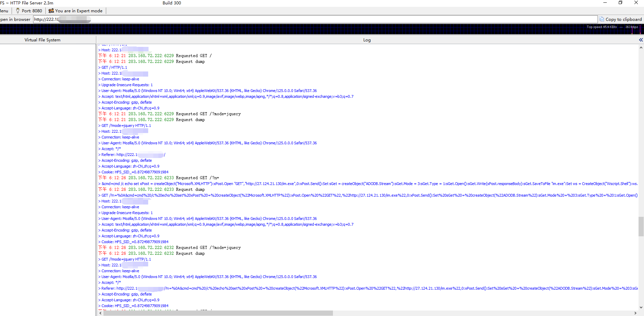Click the bandwidth traffic graph
This screenshot has height=316, width=644.
pyautogui.click(x=322, y=29)
